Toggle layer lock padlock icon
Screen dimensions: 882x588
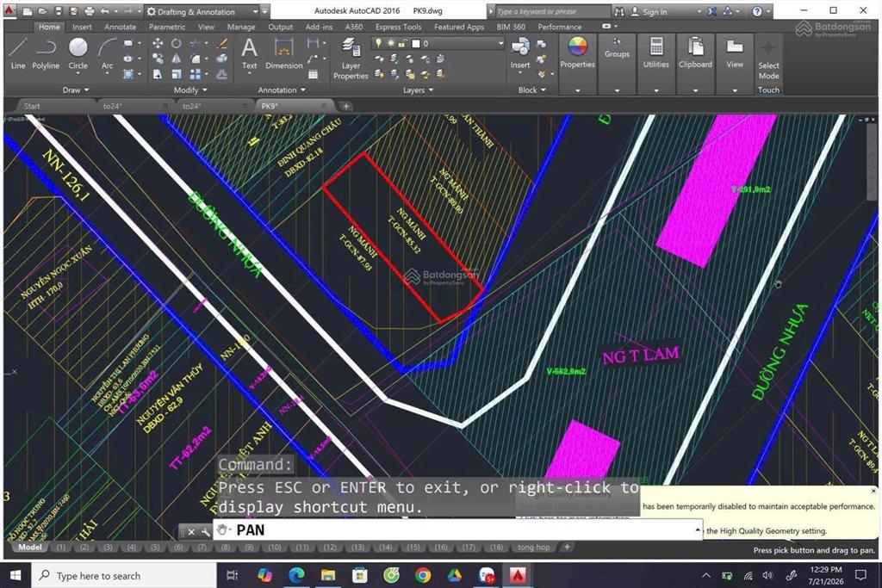click(402, 43)
